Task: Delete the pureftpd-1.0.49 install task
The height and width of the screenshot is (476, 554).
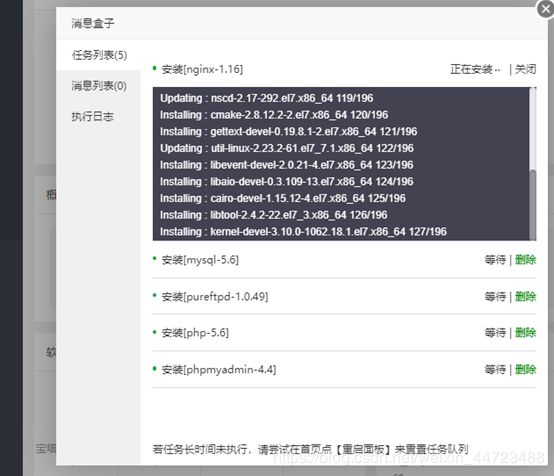Action: pyautogui.click(x=525, y=296)
